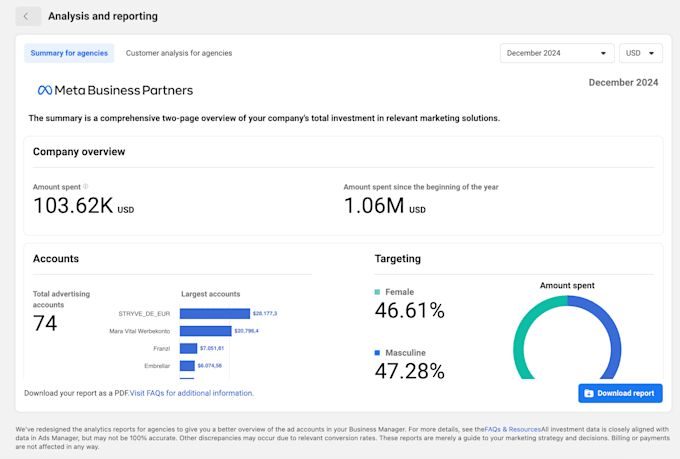Open the USD currency dropdown
680x459 pixels.
tap(640, 53)
